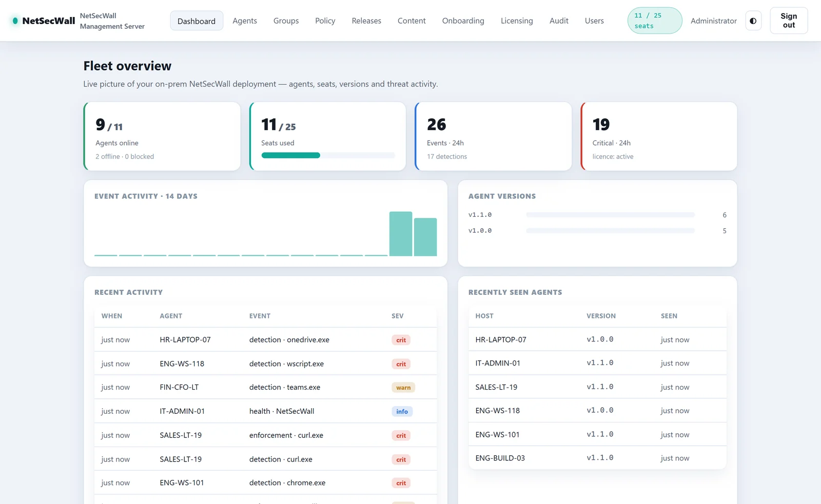The height and width of the screenshot is (504, 821).
Task: Open the Audit log page
Action: 559,21
